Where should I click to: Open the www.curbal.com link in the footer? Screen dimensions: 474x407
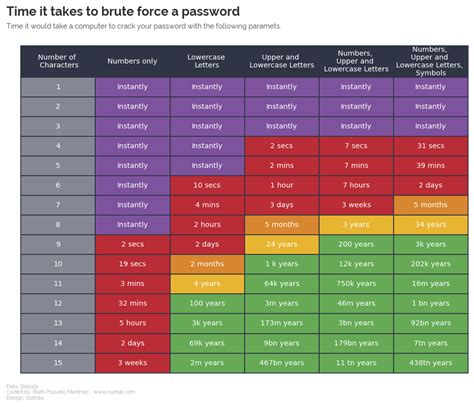tap(114, 392)
